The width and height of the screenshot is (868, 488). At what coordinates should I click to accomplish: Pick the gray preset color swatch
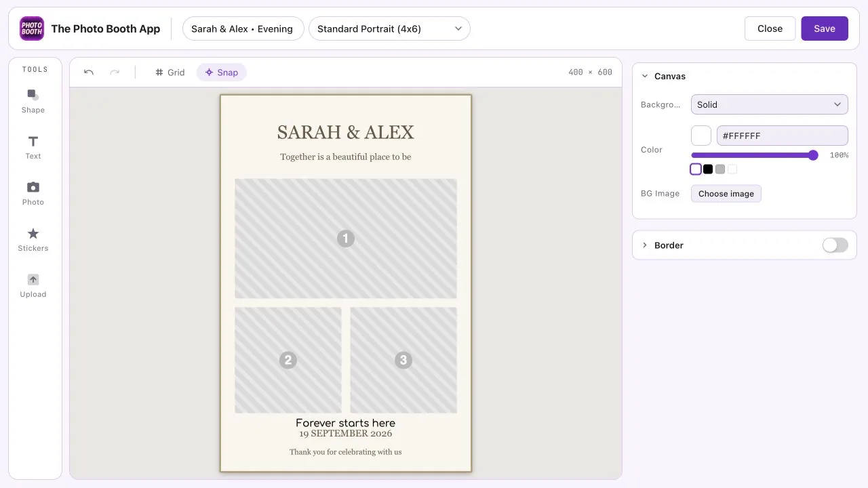click(x=720, y=169)
